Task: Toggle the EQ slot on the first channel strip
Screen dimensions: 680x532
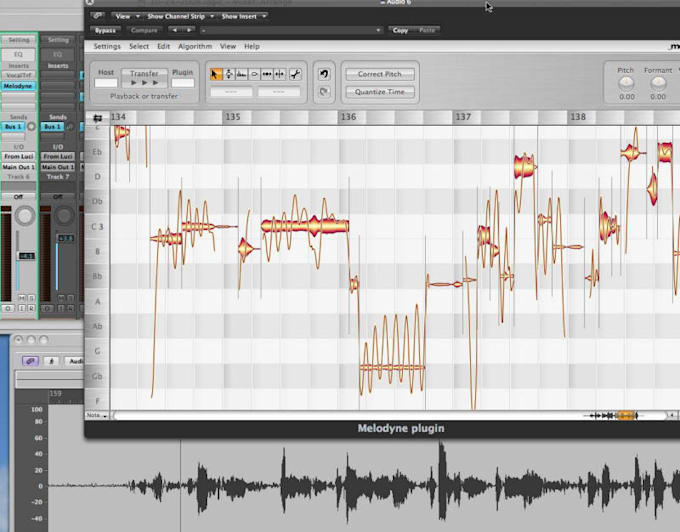Action: pyautogui.click(x=17, y=54)
